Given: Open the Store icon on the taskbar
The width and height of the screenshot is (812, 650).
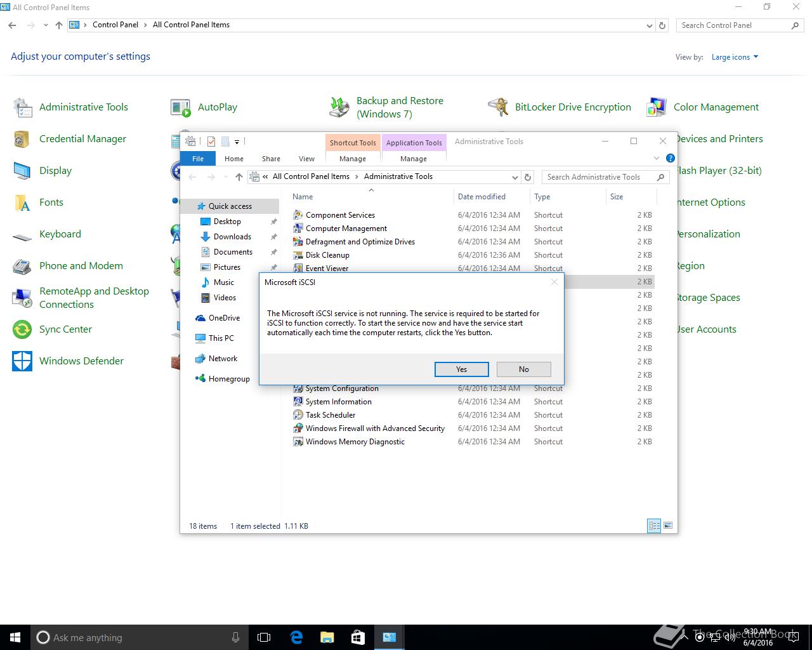Looking at the screenshot, I should coord(358,637).
